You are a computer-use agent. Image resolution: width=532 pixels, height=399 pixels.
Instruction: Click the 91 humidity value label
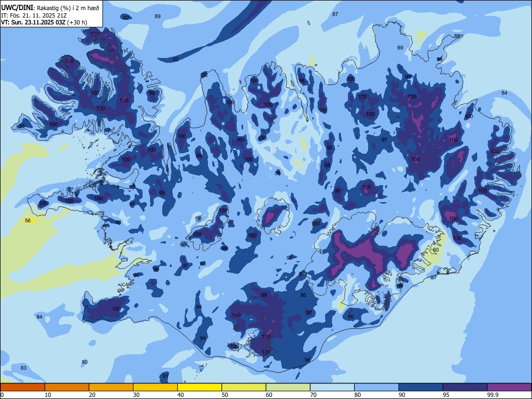(x=165, y=376)
